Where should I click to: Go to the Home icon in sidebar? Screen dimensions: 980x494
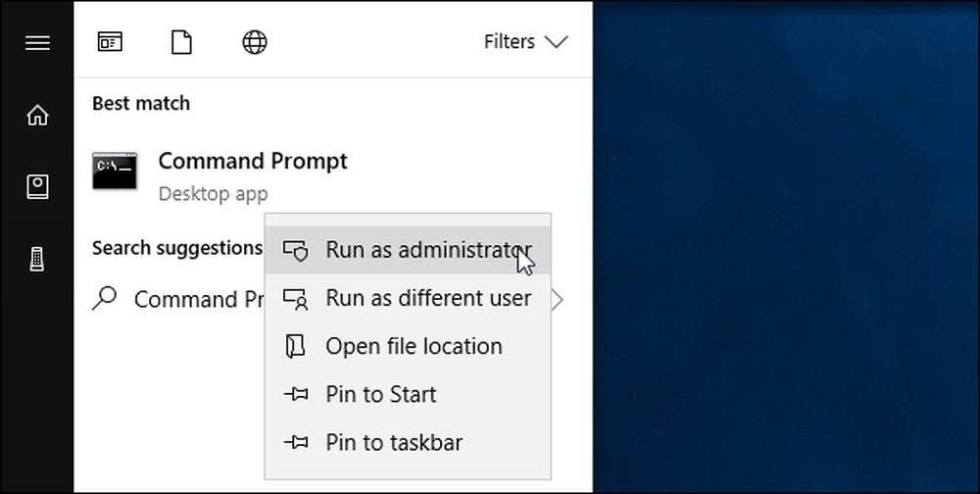[37, 115]
